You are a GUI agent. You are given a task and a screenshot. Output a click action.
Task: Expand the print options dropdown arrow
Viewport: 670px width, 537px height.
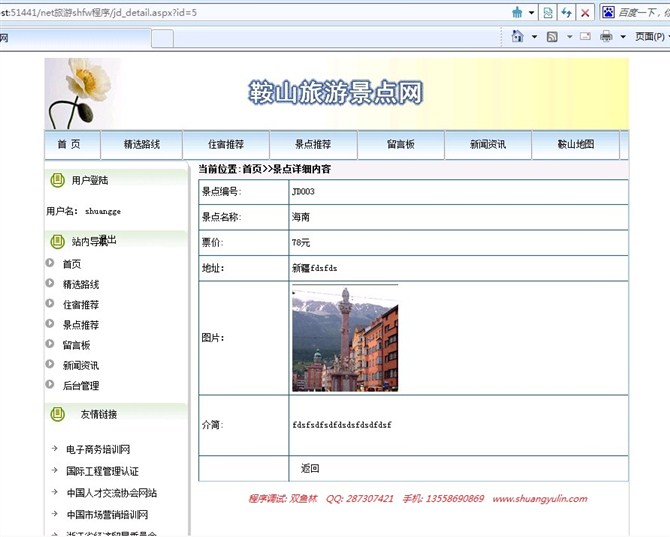tap(623, 37)
